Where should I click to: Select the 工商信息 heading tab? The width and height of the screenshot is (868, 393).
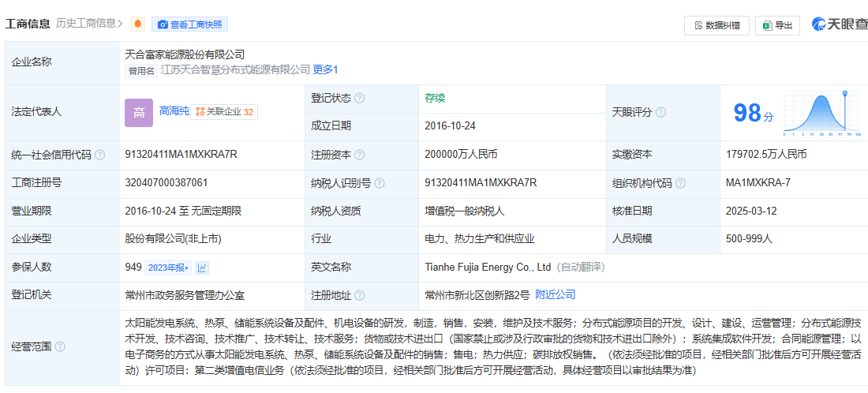click(x=28, y=24)
